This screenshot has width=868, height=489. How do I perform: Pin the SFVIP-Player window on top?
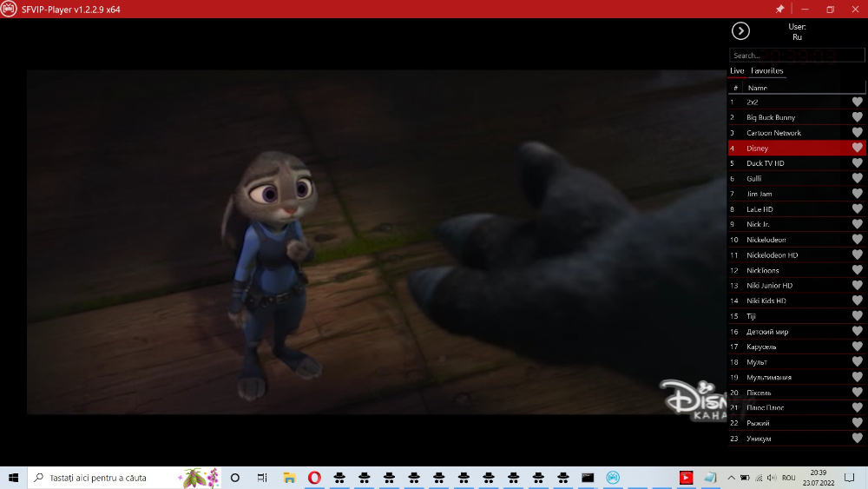779,9
